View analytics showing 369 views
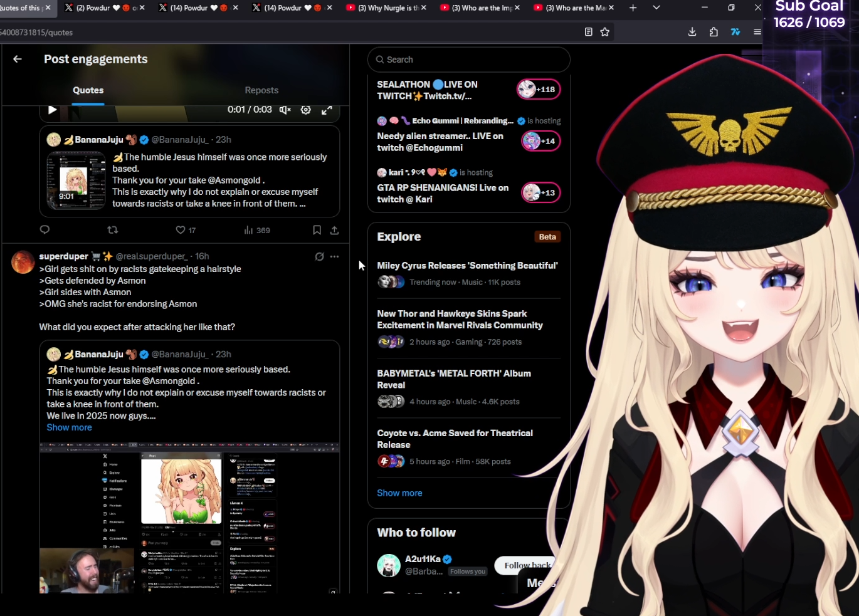 click(257, 230)
